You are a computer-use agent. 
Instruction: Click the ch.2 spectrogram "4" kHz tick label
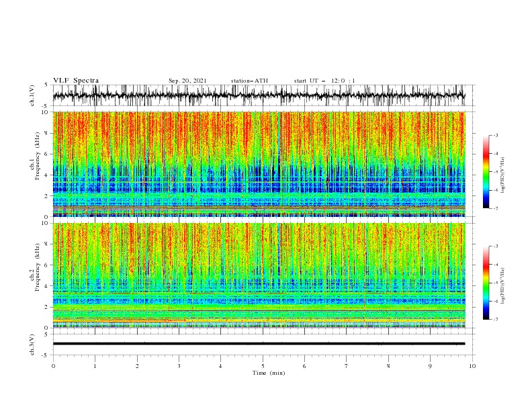pos(47,286)
